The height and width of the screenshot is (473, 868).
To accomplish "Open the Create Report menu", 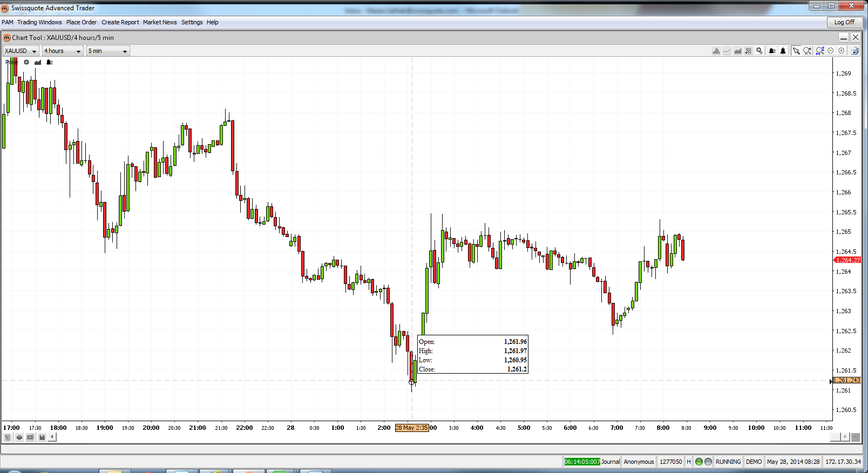I will point(120,22).
